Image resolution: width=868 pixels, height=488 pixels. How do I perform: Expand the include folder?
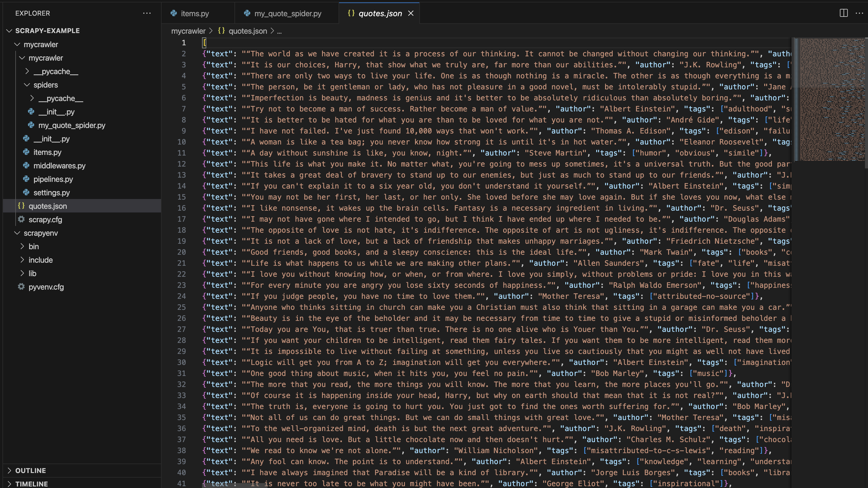22,260
